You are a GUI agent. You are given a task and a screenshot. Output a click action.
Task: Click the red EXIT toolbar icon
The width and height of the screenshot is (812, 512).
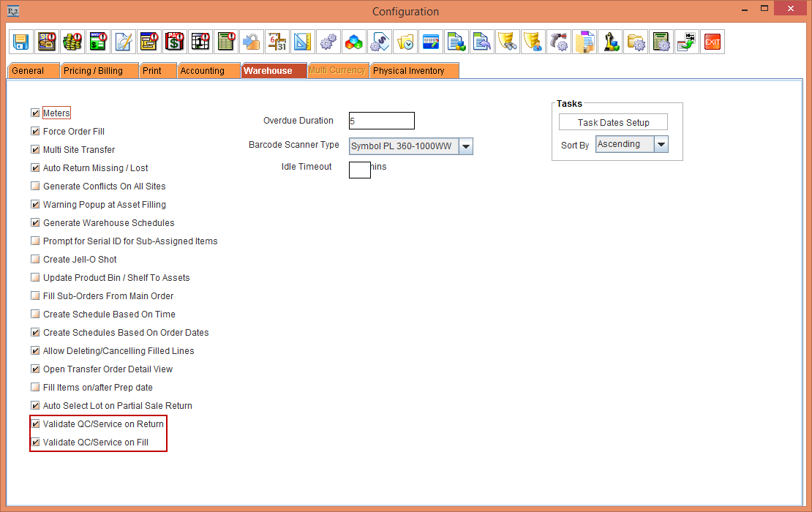pos(712,42)
